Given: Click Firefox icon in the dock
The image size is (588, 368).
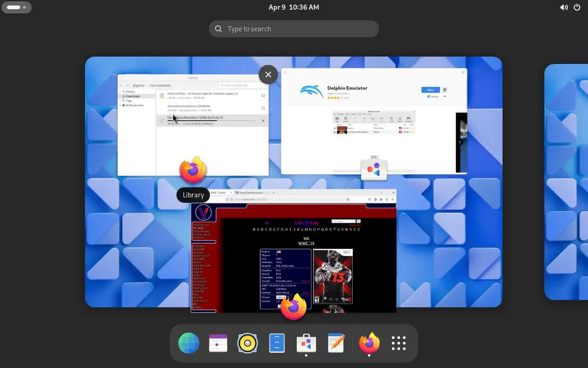Looking at the screenshot, I should click(x=369, y=343).
